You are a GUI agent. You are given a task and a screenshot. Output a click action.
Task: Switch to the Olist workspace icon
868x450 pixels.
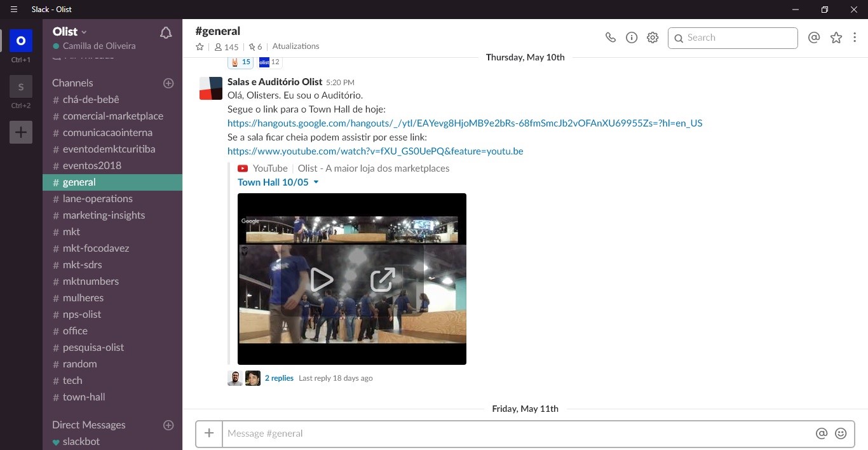coord(20,41)
